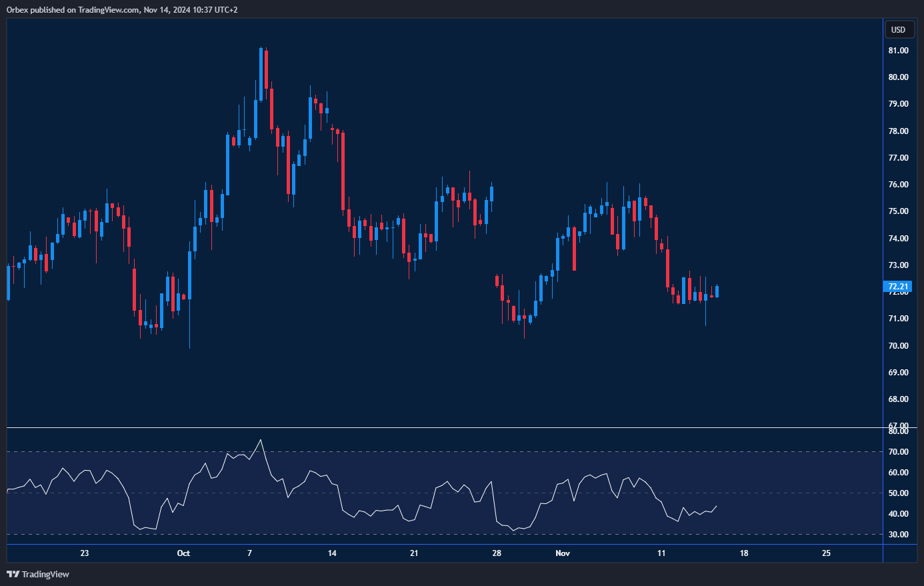Click the RSI 50.00 scale label
Viewport: 924px width, 586px height.
(x=898, y=493)
